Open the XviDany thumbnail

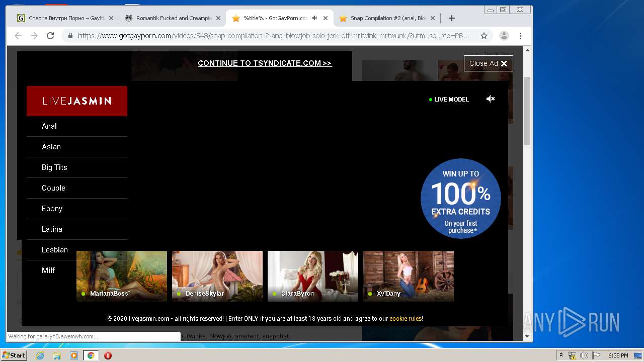(409, 276)
